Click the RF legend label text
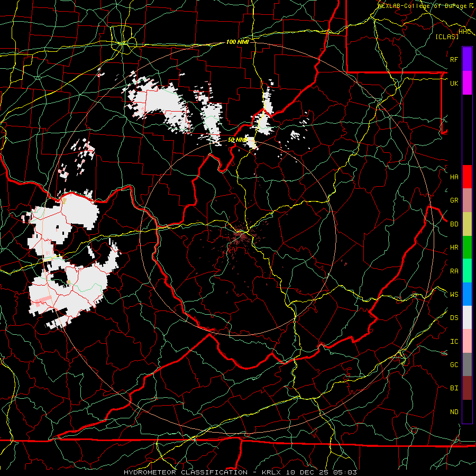The image size is (476, 476). pos(454,59)
